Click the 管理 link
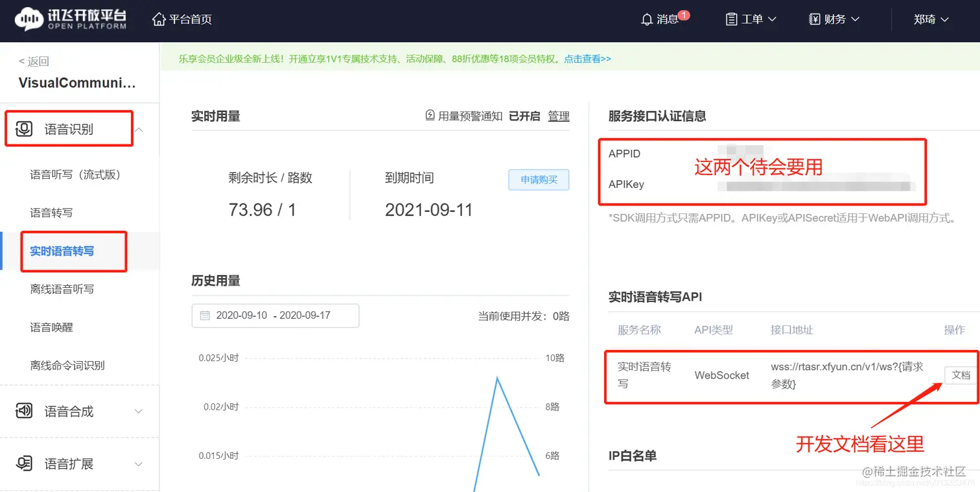 coord(559,116)
